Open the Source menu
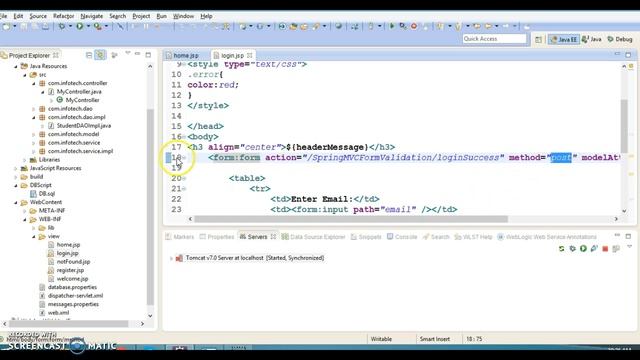This screenshot has height=360, width=640. (x=38, y=16)
